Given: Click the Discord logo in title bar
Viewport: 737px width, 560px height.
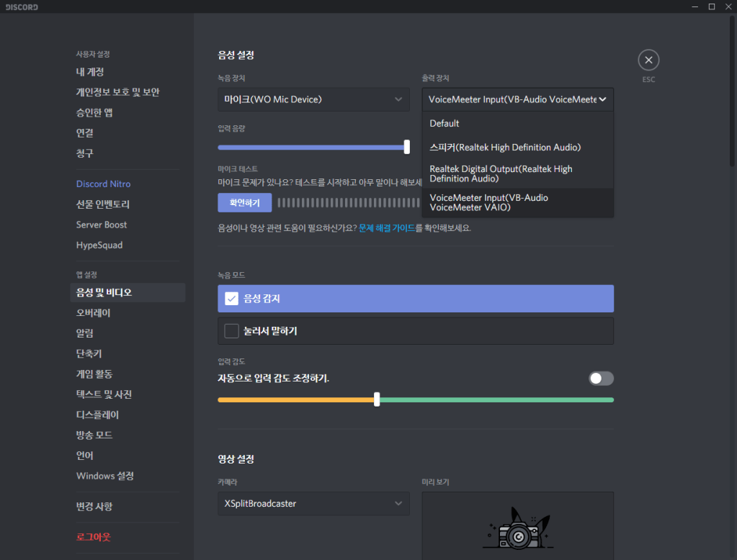Looking at the screenshot, I should (20, 7).
